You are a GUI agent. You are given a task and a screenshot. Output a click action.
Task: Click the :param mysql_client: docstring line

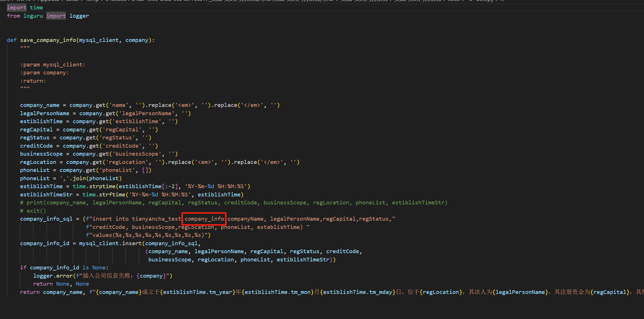coord(53,65)
